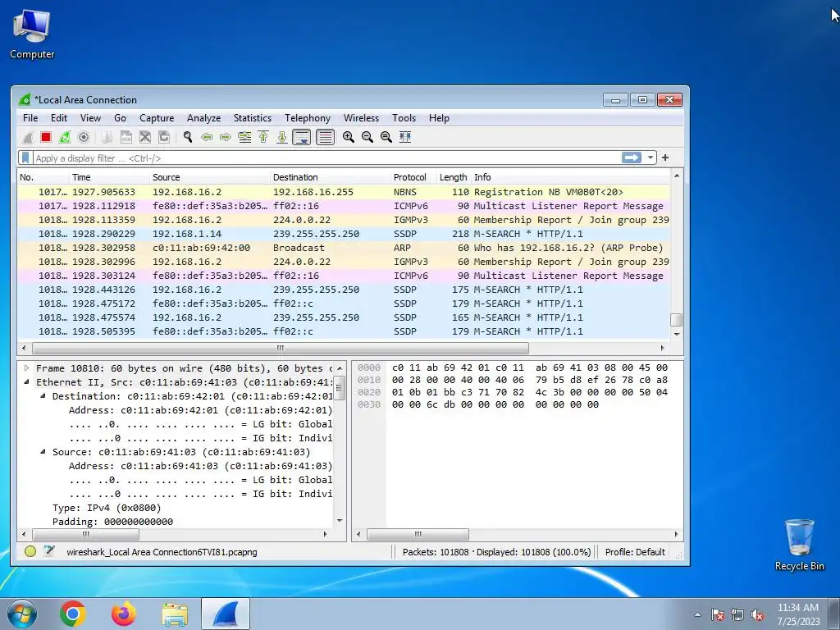Click the expert information circle icon
840x630 pixels.
pos(30,551)
